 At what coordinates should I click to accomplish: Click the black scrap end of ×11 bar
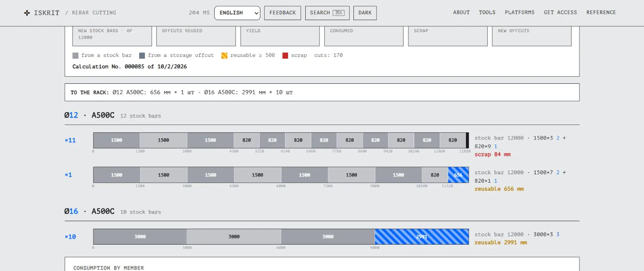(x=467, y=140)
